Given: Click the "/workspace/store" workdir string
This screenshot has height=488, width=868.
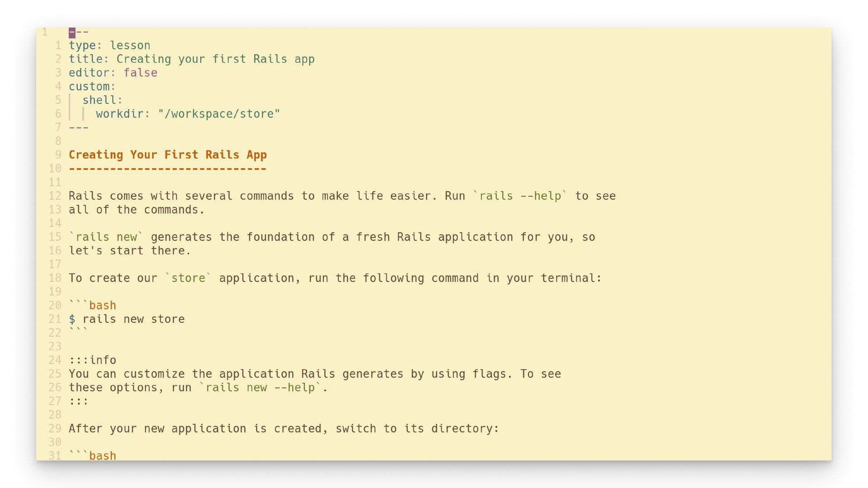Looking at the screenshot, I should (219, 114).
